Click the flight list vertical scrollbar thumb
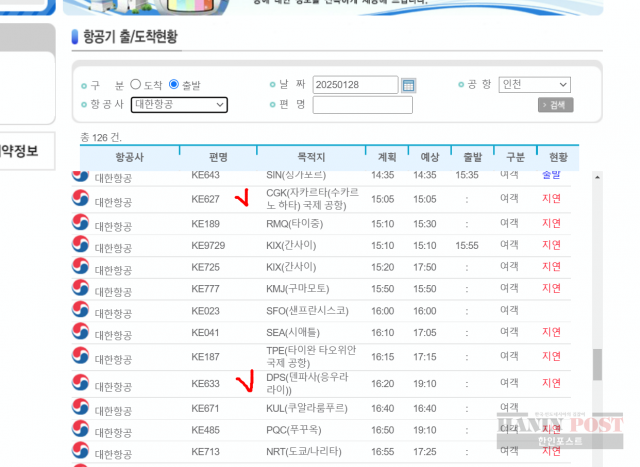The width and height of the screenshot is (640, 467). [x=598, y=364]
